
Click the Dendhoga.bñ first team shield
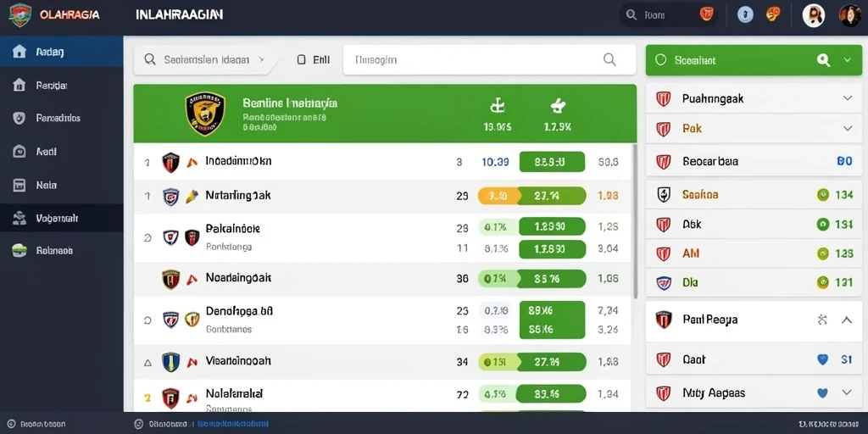pos(170,320)
